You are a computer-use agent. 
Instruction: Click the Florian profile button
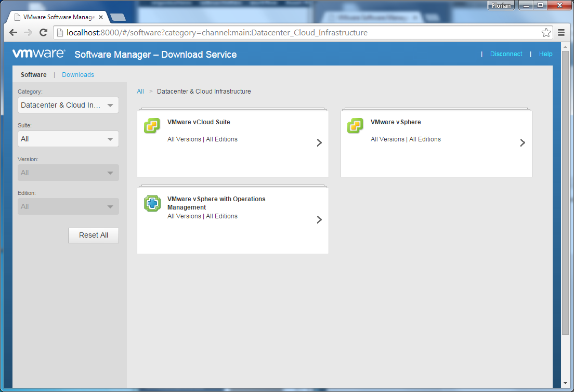point(501,6)
